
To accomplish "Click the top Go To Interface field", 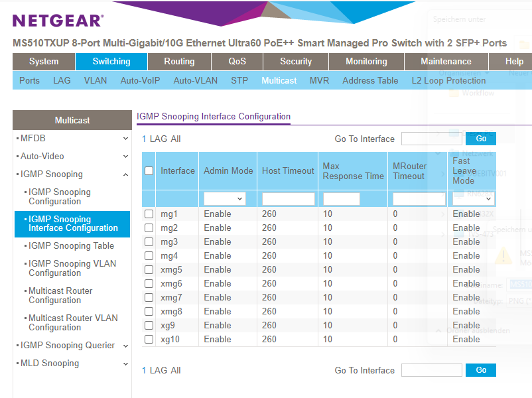I will [x=431, y=139].
